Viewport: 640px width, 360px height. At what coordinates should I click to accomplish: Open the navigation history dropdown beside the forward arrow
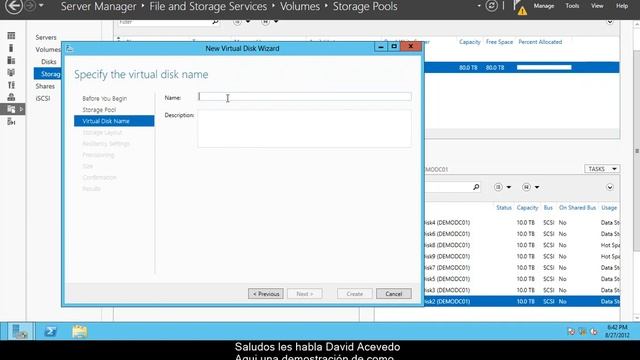coord(41,6)
